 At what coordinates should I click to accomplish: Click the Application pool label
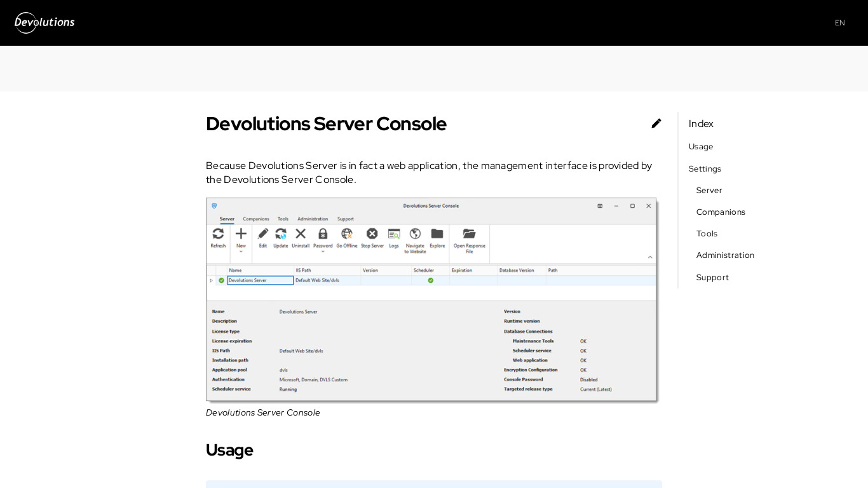click(x=229, y=370)
